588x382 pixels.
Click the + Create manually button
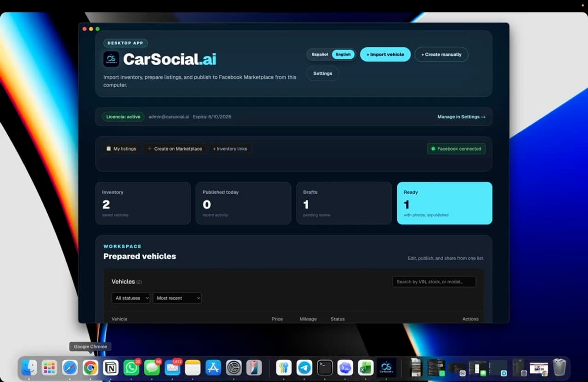[441, 54]
